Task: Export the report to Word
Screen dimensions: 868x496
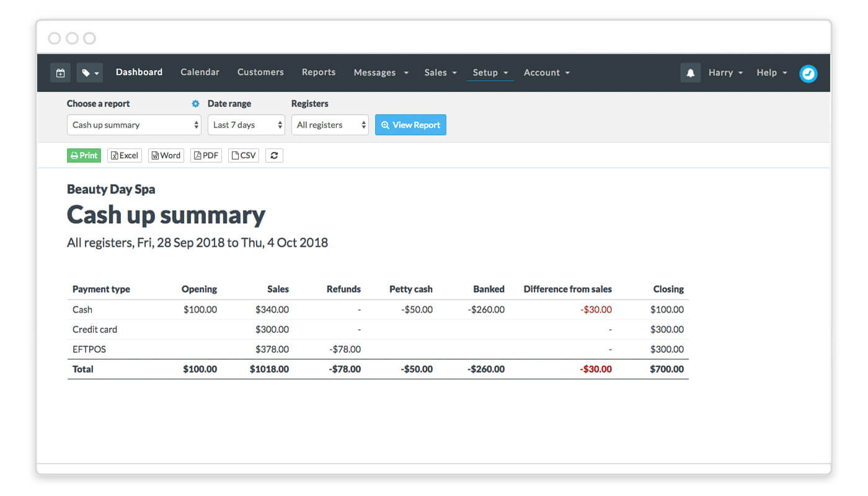Action: coord(166,155)
